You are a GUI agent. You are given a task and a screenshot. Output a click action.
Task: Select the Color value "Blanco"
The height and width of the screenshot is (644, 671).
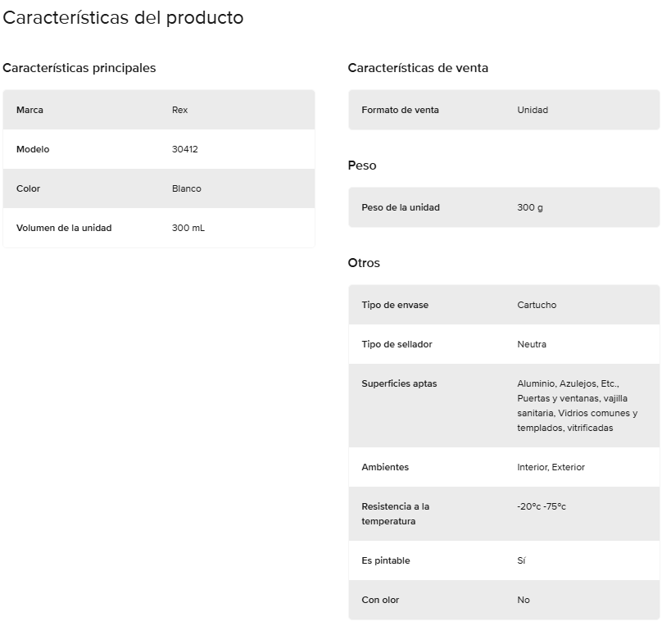point(186,188)
